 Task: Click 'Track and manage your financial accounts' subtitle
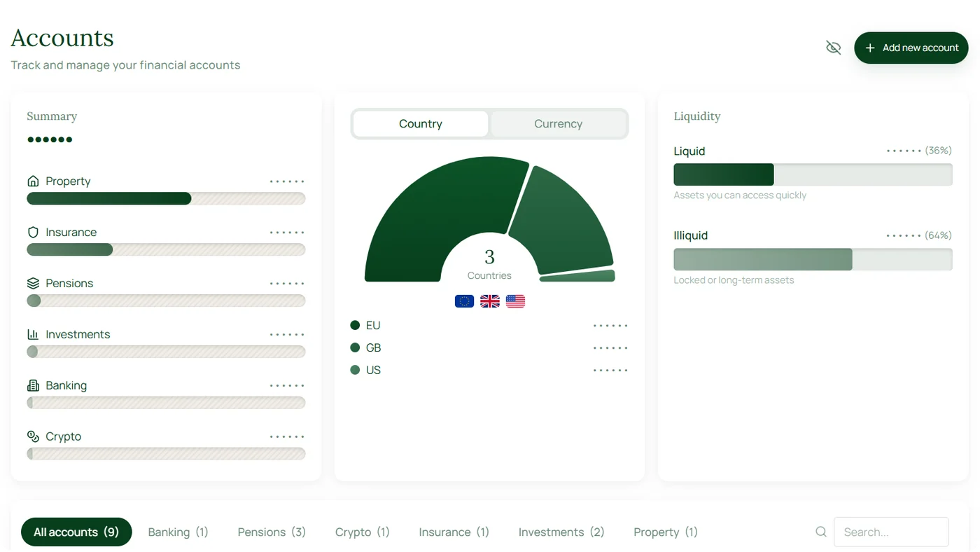pos(125,65)
